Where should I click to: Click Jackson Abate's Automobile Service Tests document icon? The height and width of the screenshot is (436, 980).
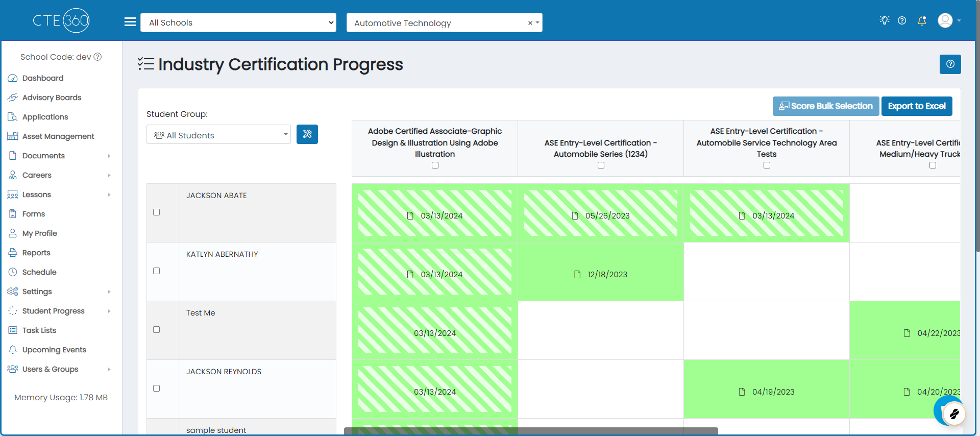[x=742, y=215]
